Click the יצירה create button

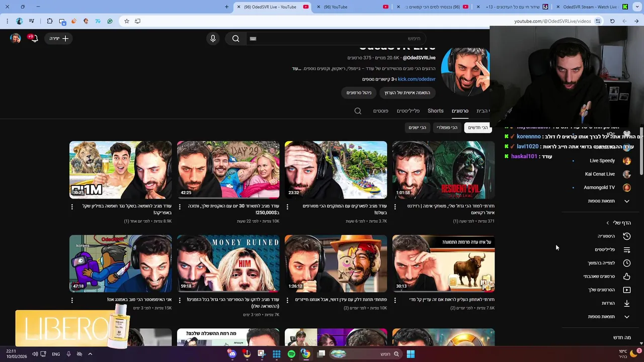point(59,38)
